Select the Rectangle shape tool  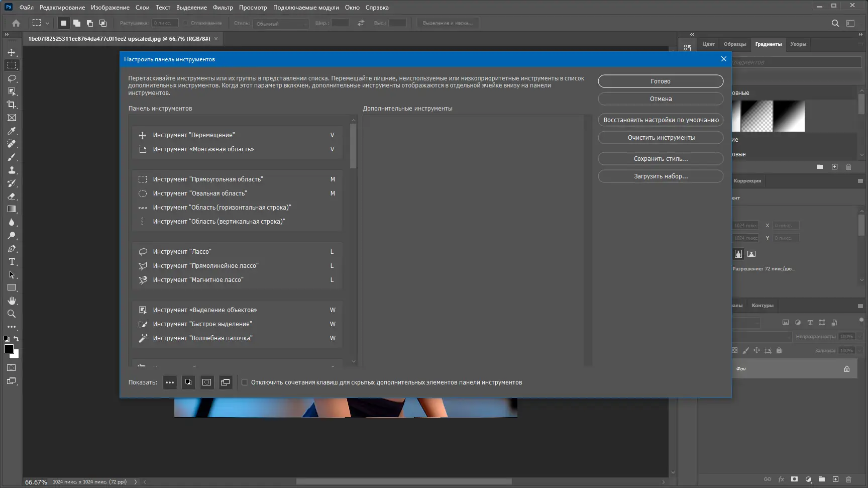[12, 287]
